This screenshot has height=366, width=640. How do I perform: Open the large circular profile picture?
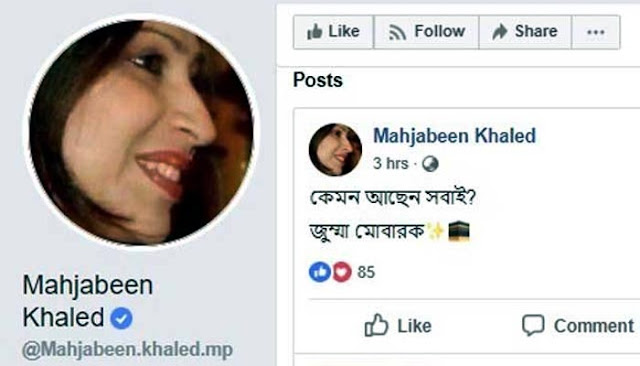142,133
